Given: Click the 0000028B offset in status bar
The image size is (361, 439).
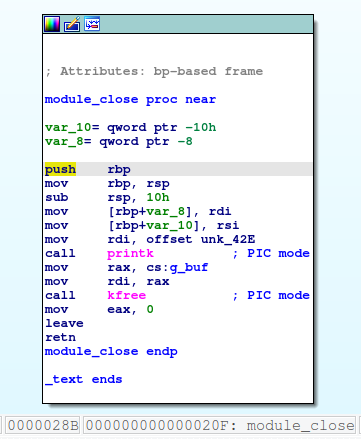Looking at the screenshot, I should point(43,425).
